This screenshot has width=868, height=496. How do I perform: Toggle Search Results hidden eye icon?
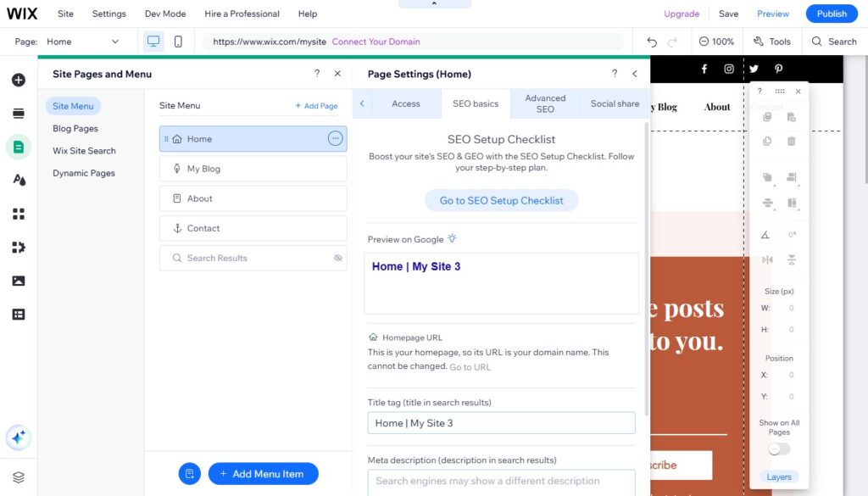337,258
